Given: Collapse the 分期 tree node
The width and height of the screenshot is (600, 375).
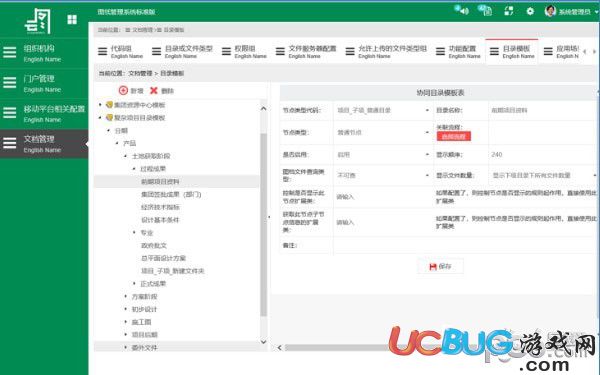Looking at the screenshot, I should (x=109, y=130).
